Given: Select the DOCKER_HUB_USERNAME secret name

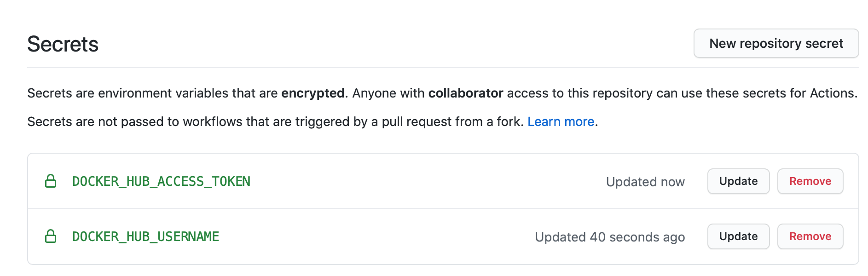Looking at the screenshot, I should 145,236.
